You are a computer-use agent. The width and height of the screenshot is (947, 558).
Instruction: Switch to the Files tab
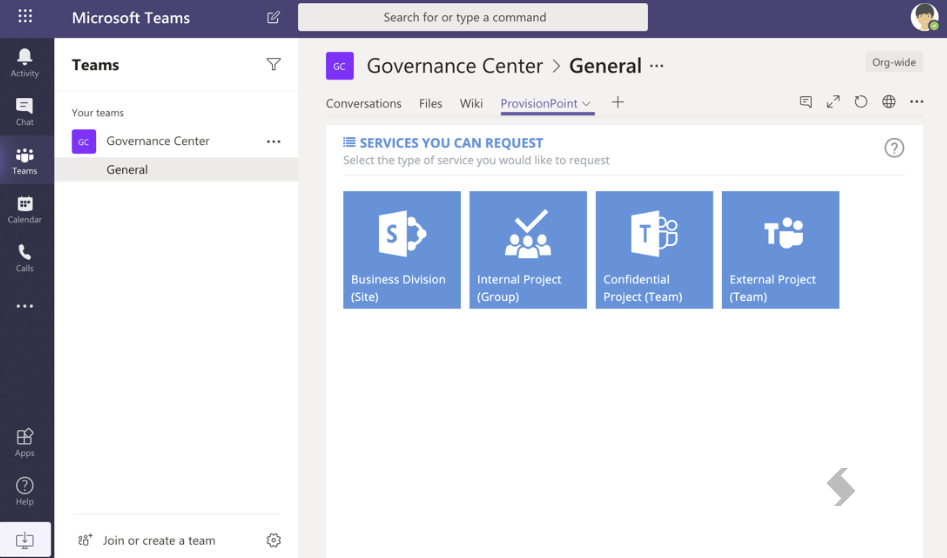pos(431,103)
